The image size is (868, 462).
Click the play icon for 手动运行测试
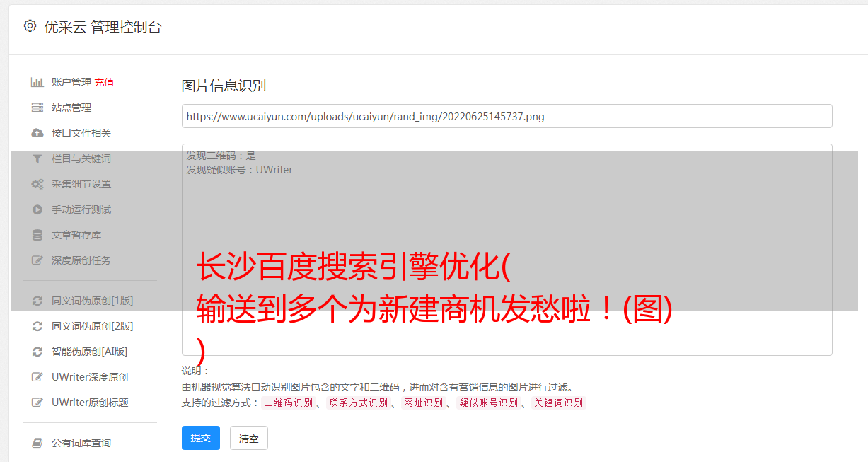(37, 209)
